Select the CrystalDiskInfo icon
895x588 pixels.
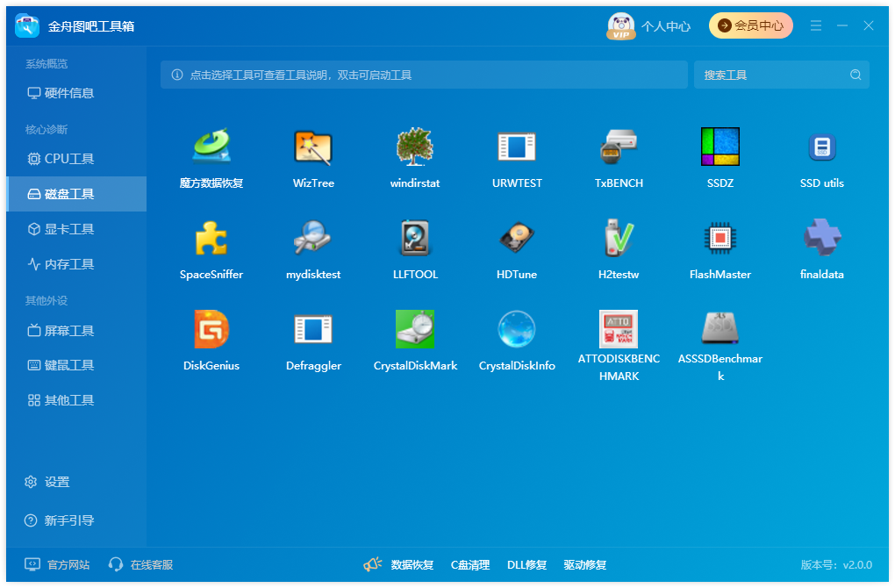click(517, 329)
